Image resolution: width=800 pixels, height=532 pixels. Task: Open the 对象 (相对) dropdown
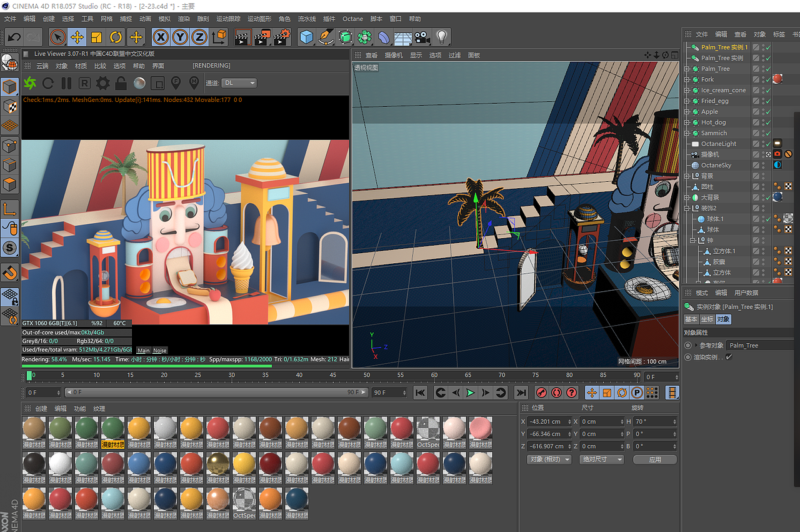click(x=549, y=459)
